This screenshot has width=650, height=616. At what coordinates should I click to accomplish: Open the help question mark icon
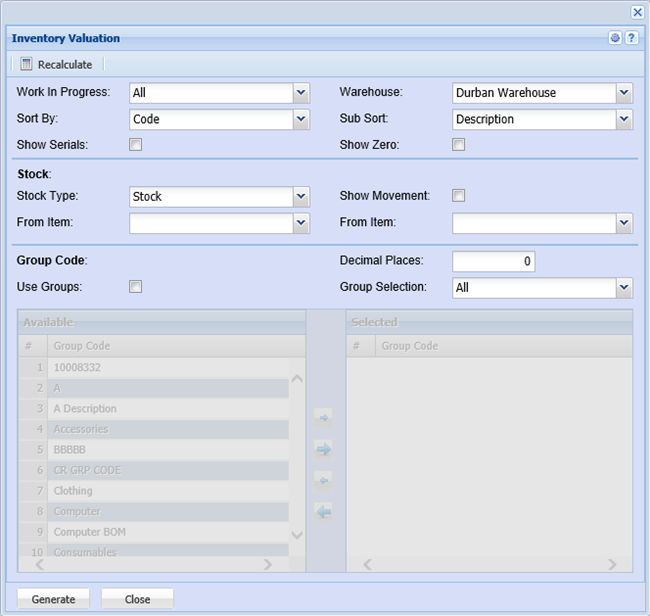coord(631,38)
